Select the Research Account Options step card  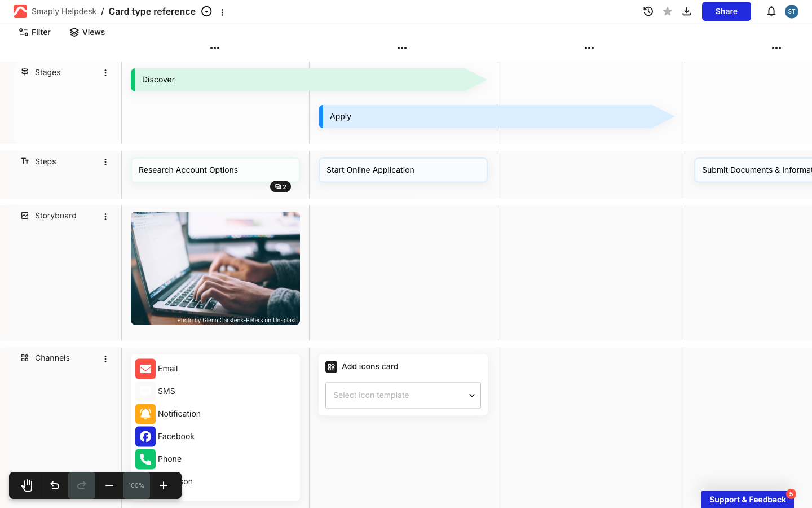point(215,170)
